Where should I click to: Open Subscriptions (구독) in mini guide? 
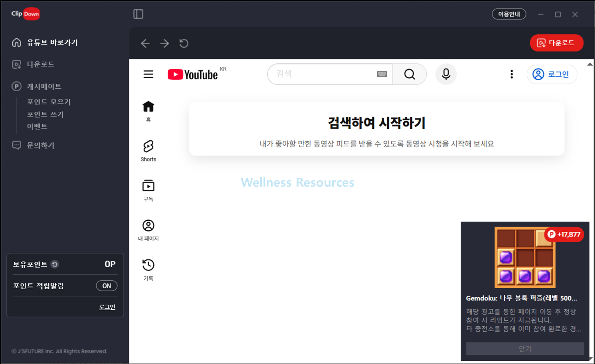tap(148, 191)
